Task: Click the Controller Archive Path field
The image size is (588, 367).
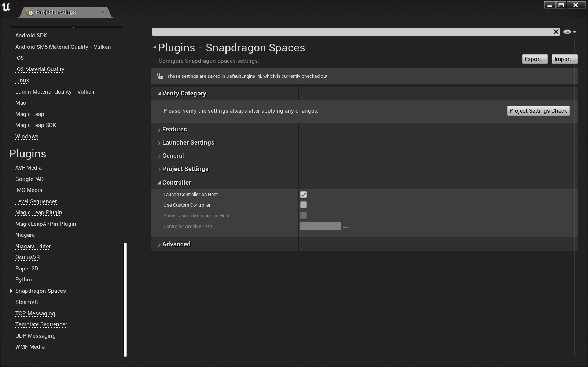Action: pyautogui.click(x=320, y=226)
